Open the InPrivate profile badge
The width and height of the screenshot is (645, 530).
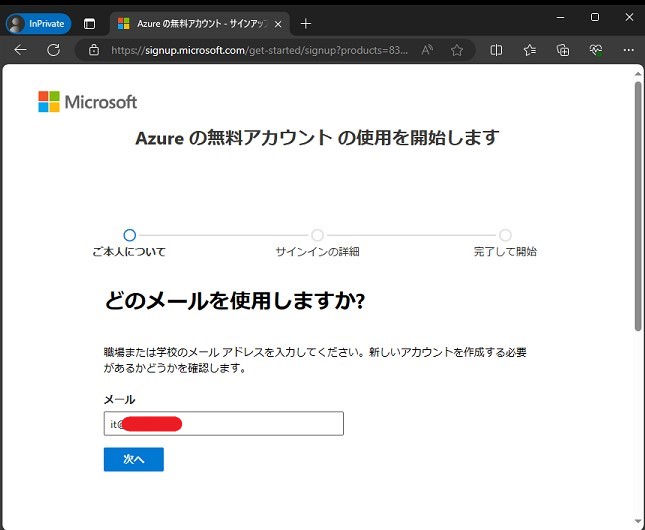[x=38, y=24]
